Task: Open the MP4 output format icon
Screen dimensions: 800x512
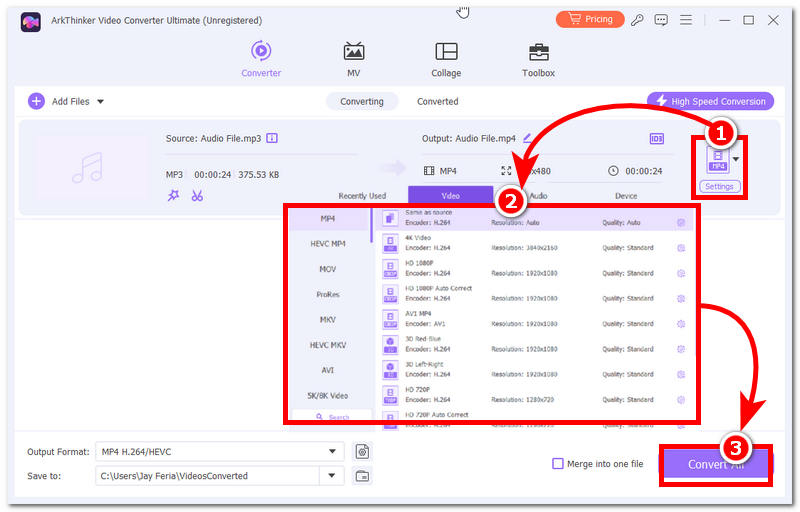Action: tap(718, 160)
